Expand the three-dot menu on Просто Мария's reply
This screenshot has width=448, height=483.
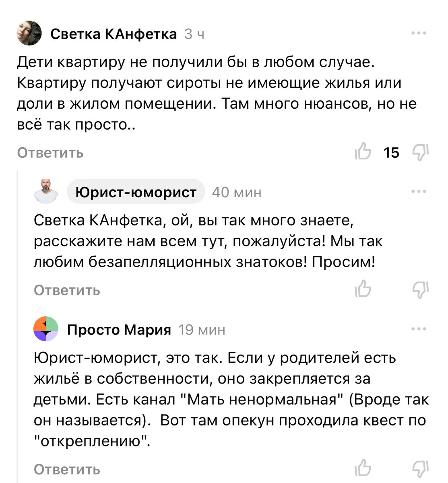(420, 330)
